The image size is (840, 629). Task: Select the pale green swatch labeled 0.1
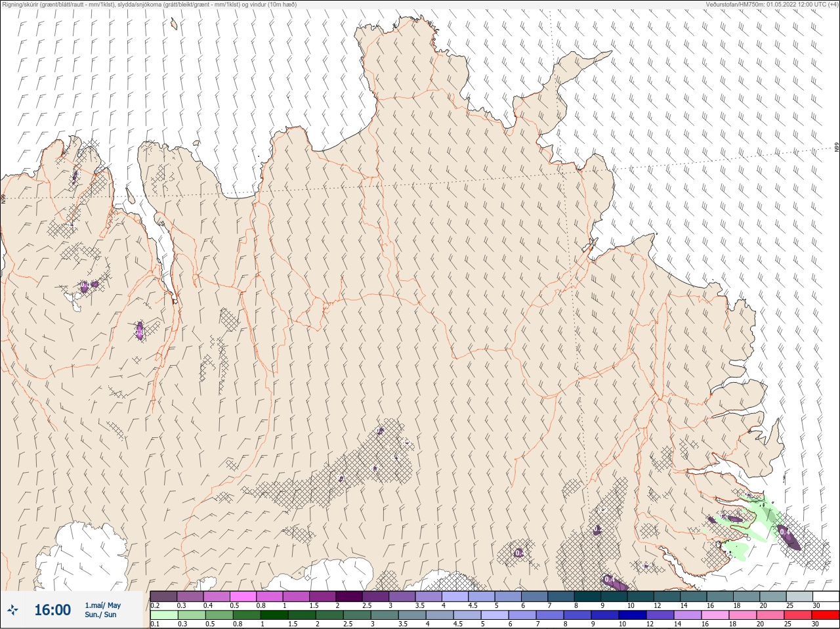click(163, 615)
